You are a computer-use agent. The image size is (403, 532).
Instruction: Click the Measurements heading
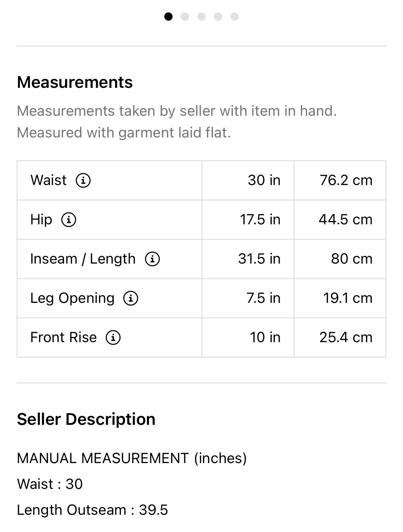(x=75, y=82)
